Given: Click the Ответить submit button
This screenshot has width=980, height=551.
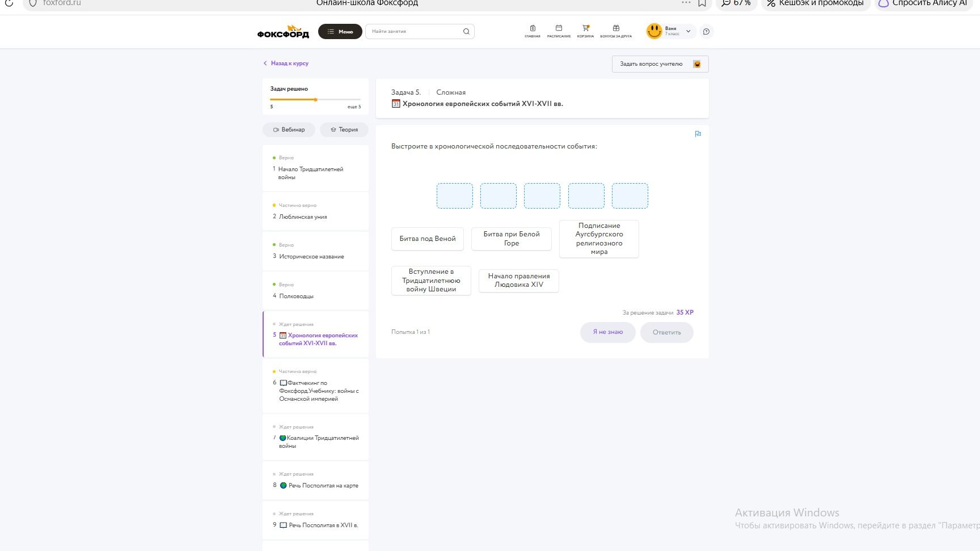Looking at the screenshot, I should pyautogui.click(x=667, y=332).
